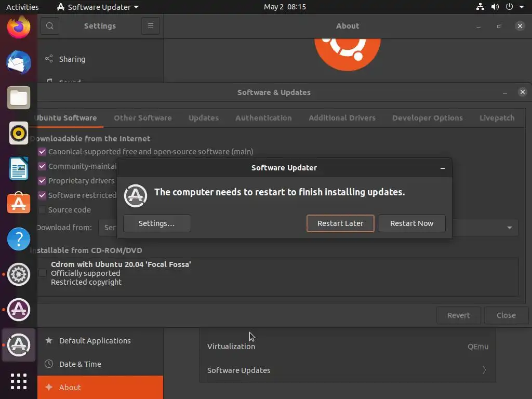
Task: Open network status icon in top bar
Action: (x=480, y=7)
